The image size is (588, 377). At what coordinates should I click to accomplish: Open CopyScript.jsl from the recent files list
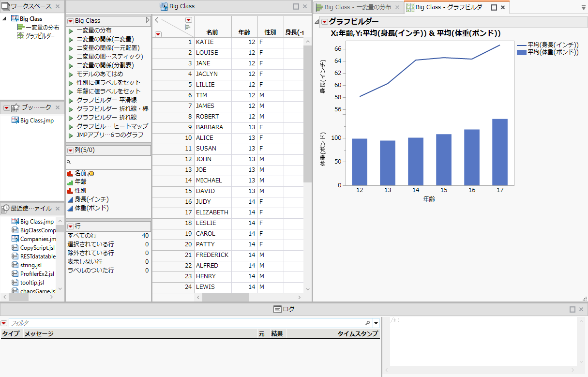(x=37, y=248)
